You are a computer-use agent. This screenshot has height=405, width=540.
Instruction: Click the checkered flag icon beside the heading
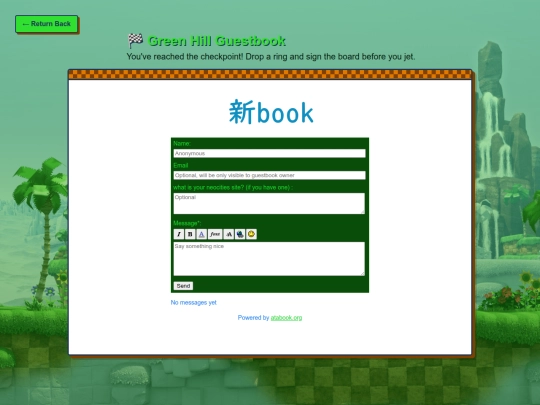point(136,41)
